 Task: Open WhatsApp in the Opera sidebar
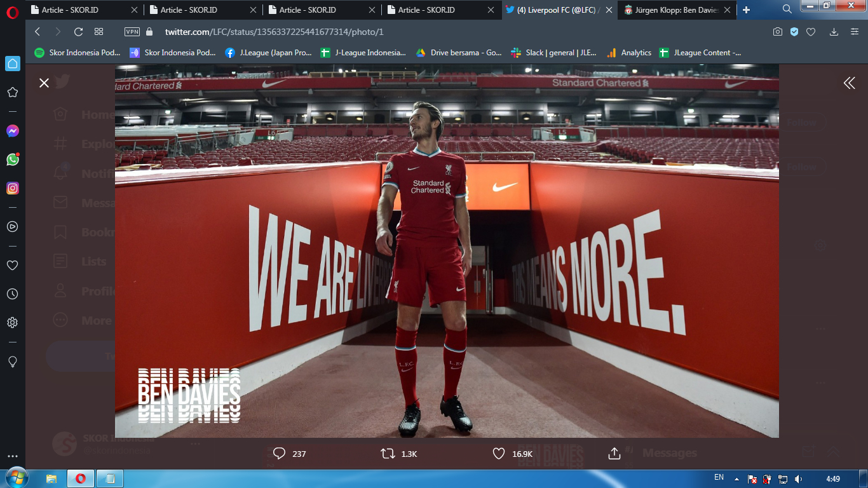click(x=12, y=159)
